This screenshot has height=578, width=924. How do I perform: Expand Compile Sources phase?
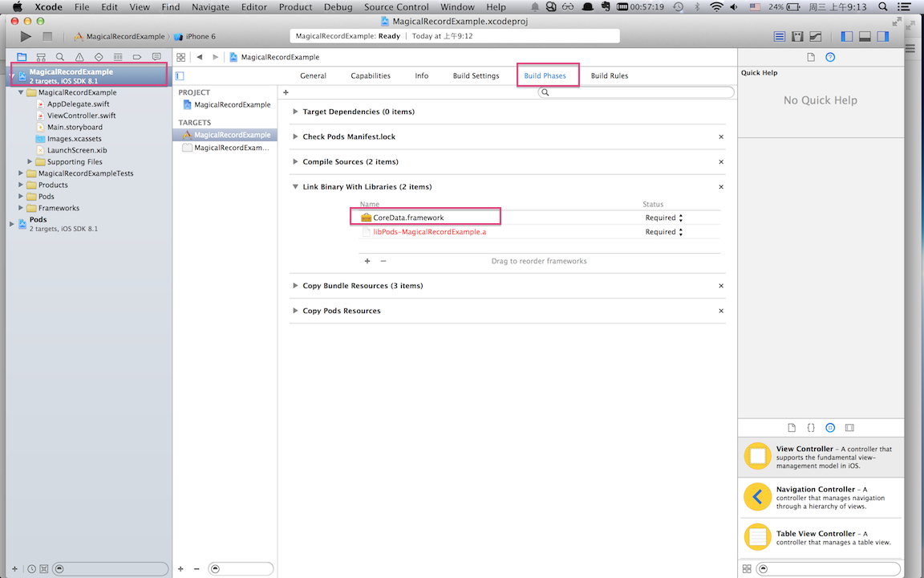295,161
